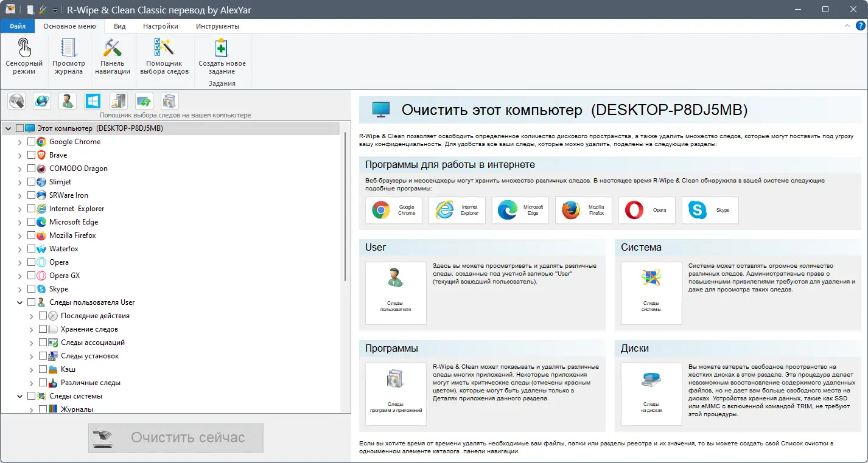The height and width of the screenshot is (463, 868).
Task: Open the Следы системы thumbnail in the Система section
Action: pyautogui.click(x=651, y=293)
